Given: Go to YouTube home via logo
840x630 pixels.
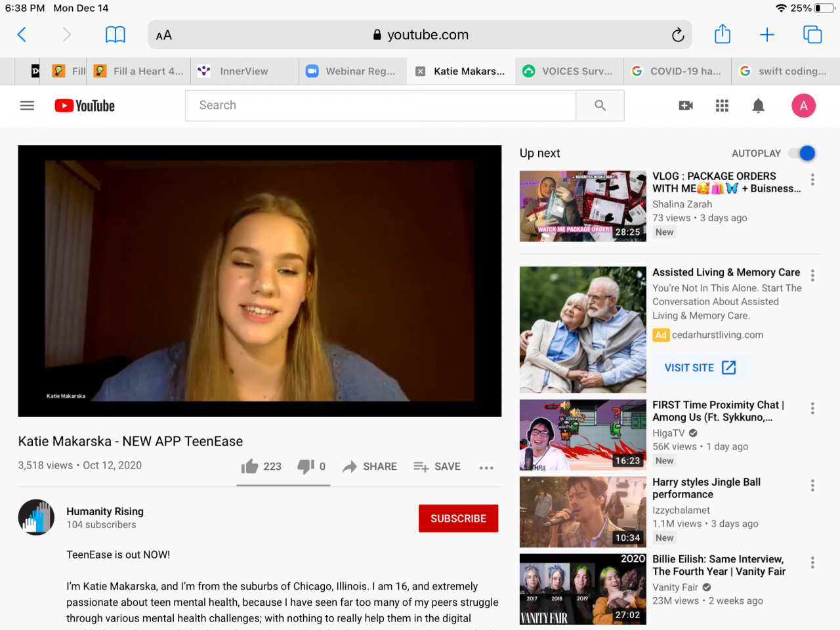Looking at the screenshot, I should coord(85,106).
